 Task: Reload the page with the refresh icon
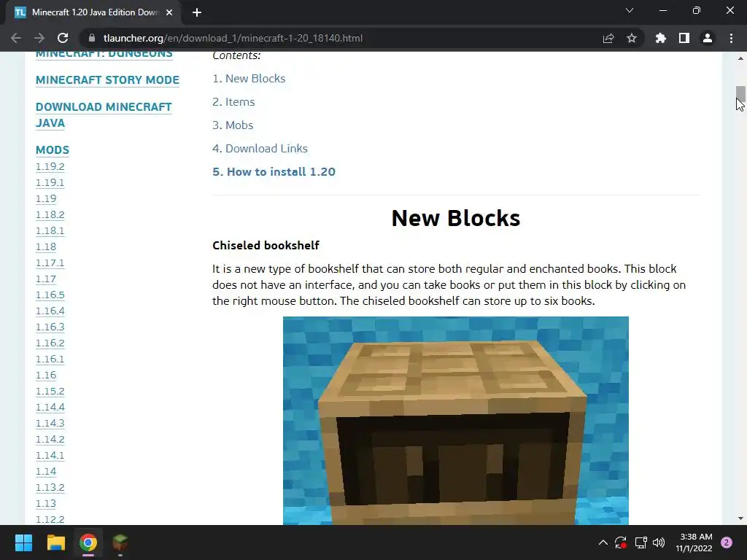pyautogui.click(x=63, y=38)
